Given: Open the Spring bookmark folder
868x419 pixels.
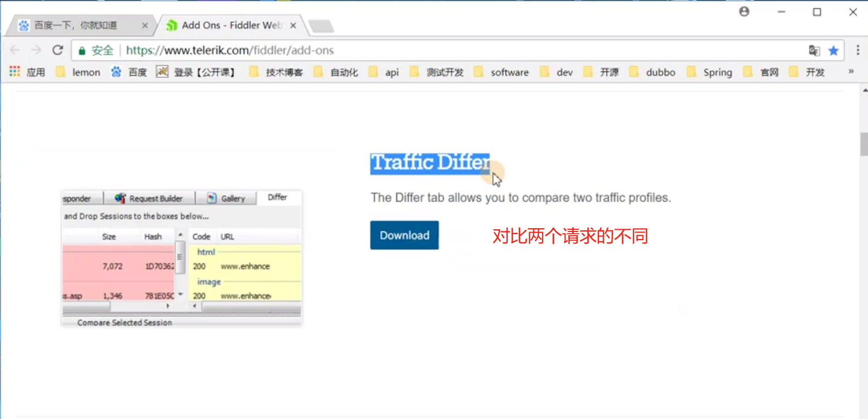Looking at the screenshot, I should click(709, 72).
